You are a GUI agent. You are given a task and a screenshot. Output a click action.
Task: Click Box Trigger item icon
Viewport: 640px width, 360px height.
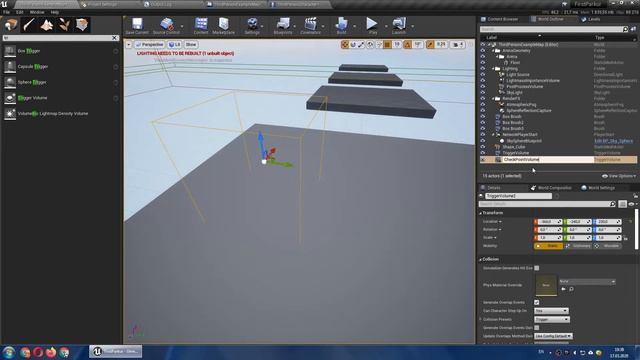pyautogui.click(x=10, y=51)
